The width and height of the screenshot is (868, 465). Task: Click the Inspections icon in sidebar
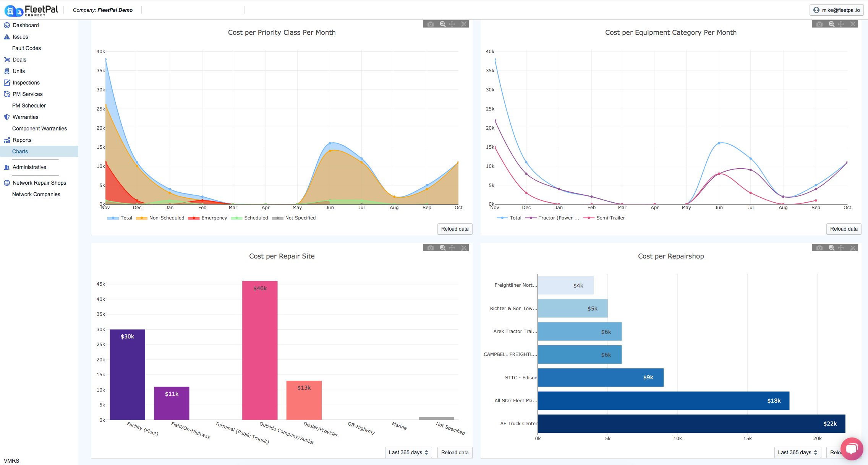7,83
